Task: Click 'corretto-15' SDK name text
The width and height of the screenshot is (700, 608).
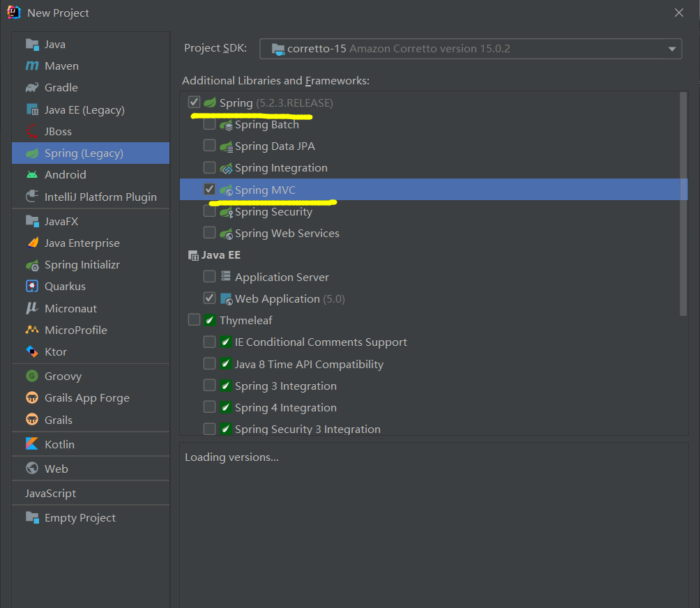Action: point(317,49)
